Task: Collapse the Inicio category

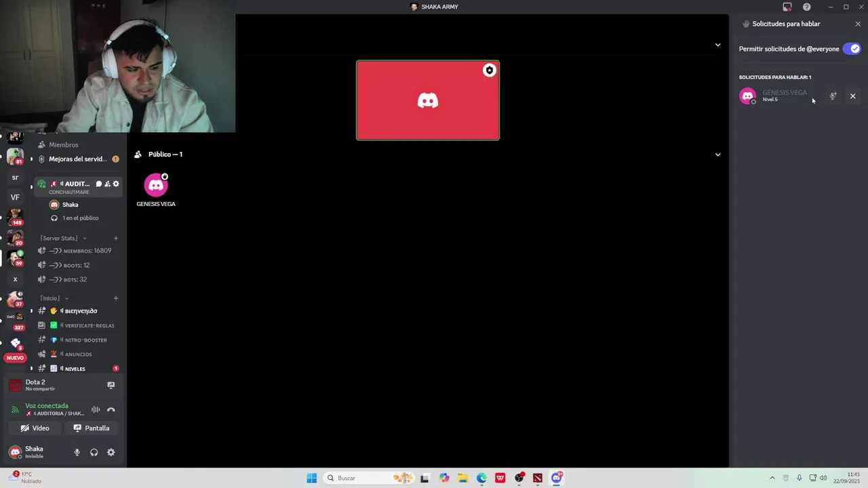Action: [x=54, y=298]
